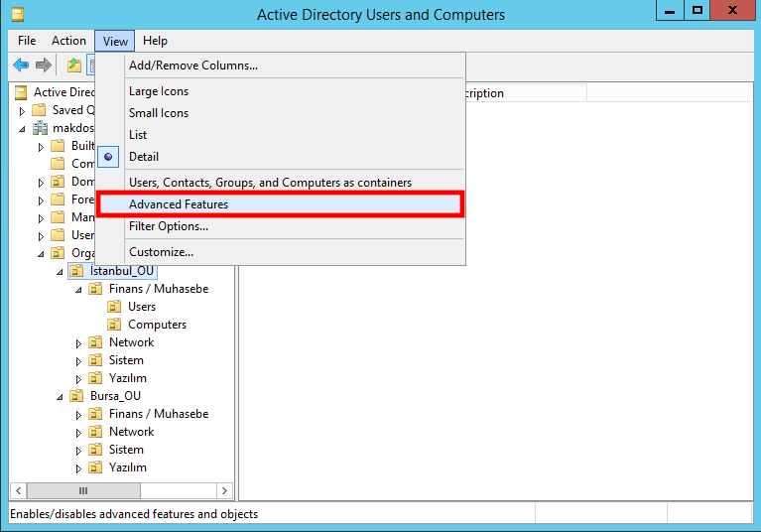Collapse İstanbul Finans / Muhasebe node
Screen dimensions: 761x532
(78, 290)
